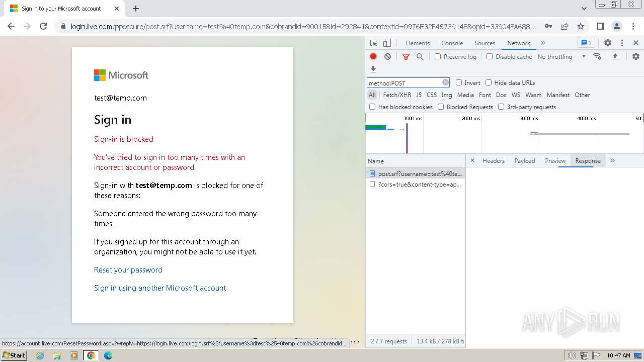Export HAR file download icon
Image resolution: width=644 pixels, height=362 pixels.
click(x=373, y=69)
